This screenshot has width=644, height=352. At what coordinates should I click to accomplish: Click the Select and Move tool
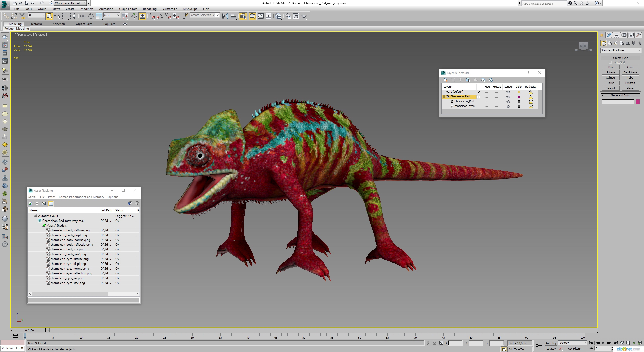coord(83,16)
